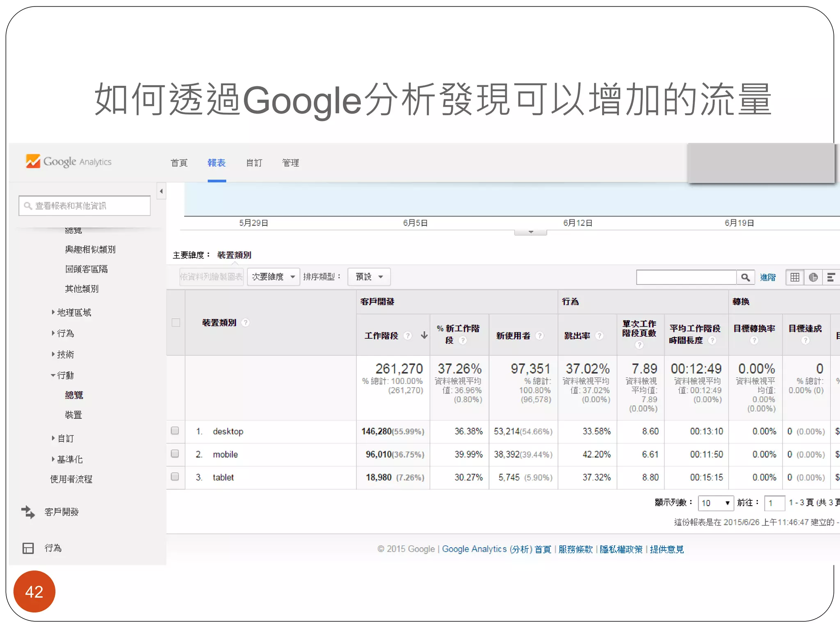Switch to the pie chart view icon
Screen dimensions: 840x630
813,277
